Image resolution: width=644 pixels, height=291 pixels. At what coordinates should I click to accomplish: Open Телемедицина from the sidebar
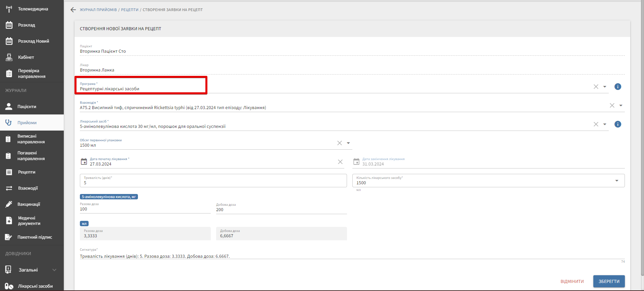click(33, 9)
